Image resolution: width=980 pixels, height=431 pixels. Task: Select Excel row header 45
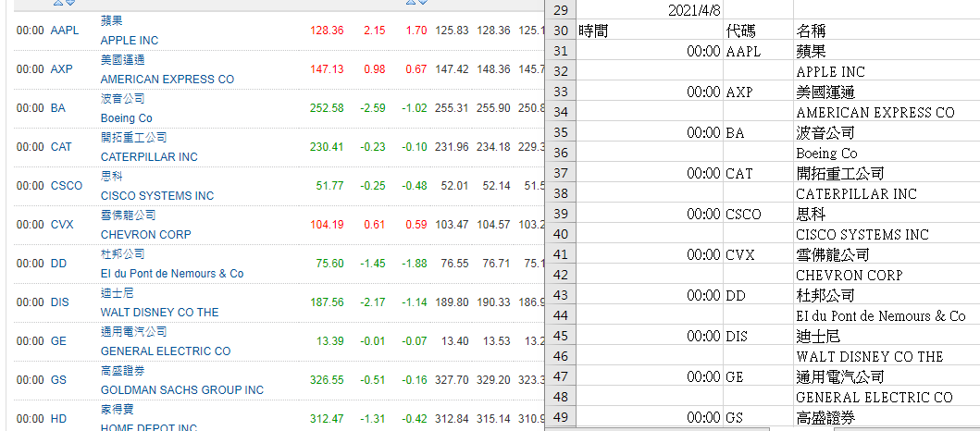click(x=561, y=336)
